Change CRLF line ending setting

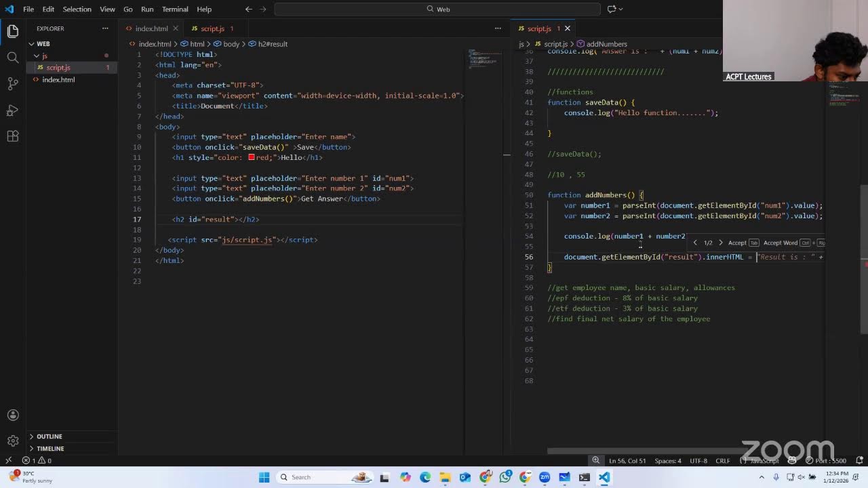pos(723,461)
